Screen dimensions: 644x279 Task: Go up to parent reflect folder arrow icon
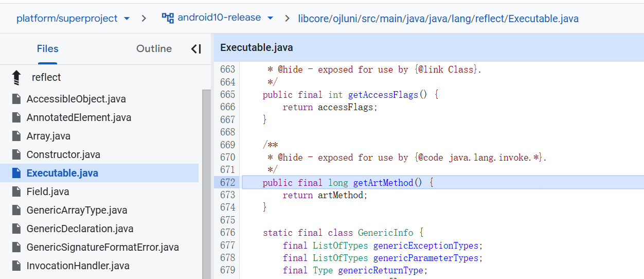pyautogui.click(x=16, y=78)
